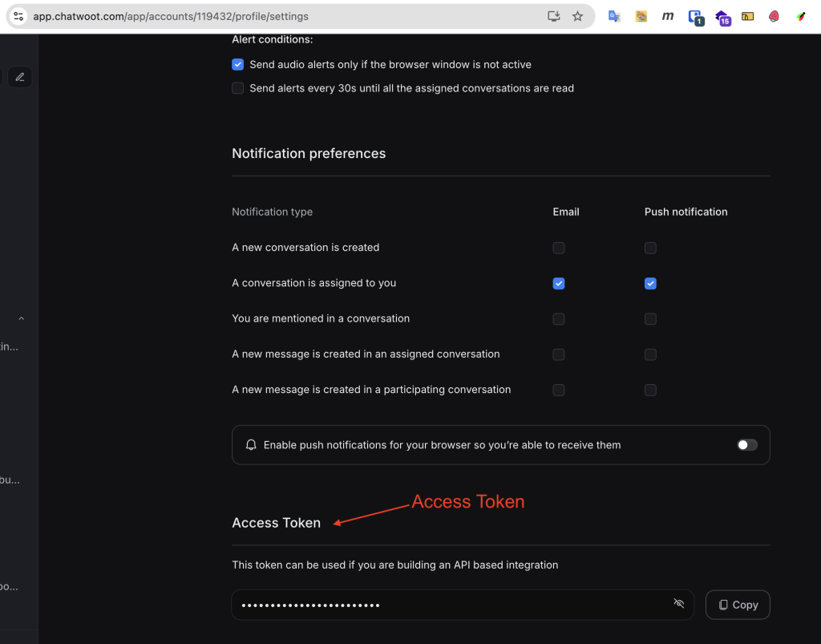Viewport: 821px width, 644px height.
Task: Click the install app icon in address bar
Action: [x=553, y=16]
